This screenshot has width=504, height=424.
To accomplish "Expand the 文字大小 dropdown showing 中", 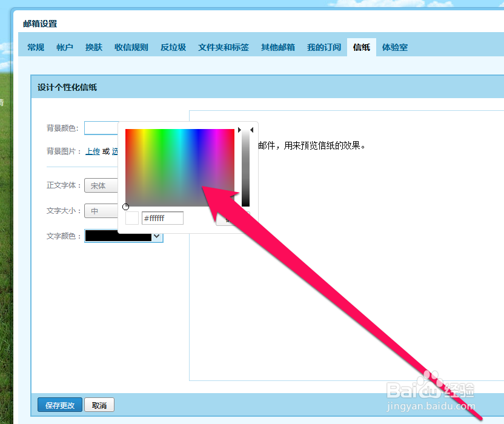I will pyautogui.click(x=101, y=211).
